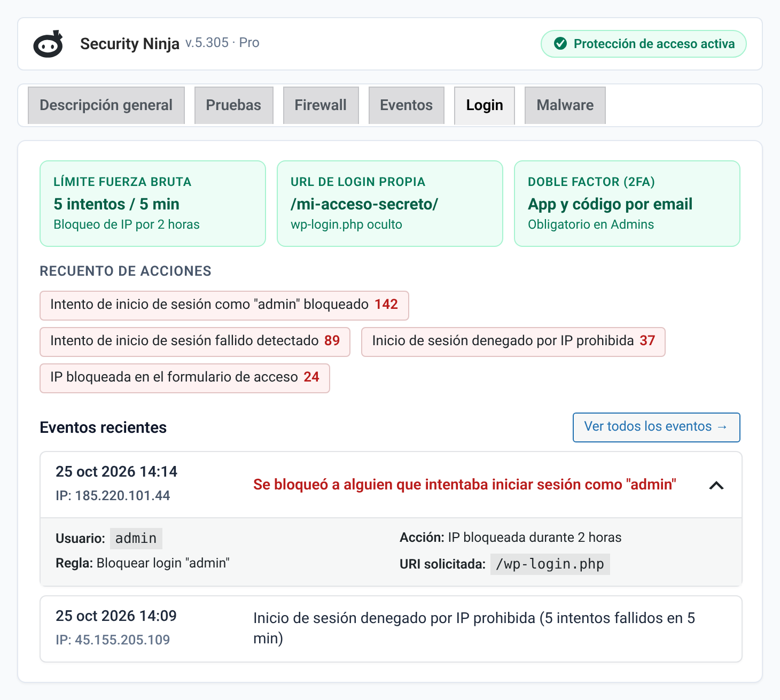Select IP bloqueada en el formulario 24 chip

(x=185, y=378)
